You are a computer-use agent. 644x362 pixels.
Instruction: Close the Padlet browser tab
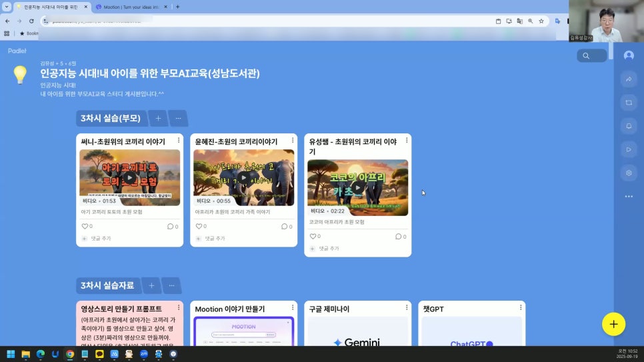point(86,7)
